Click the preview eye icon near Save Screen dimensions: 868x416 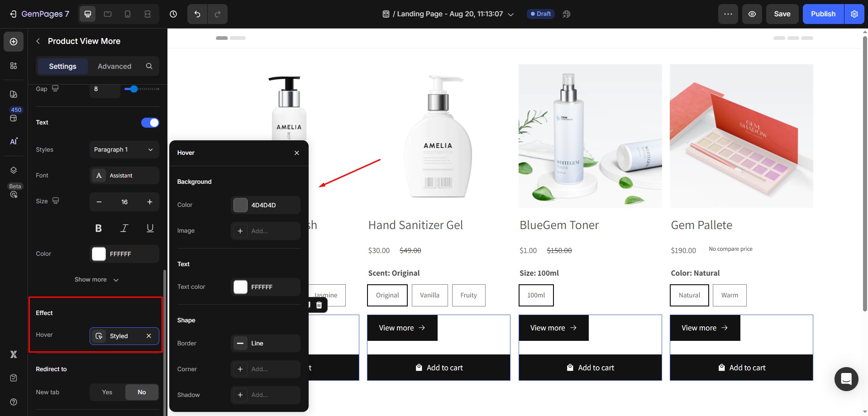pos(752,14)
